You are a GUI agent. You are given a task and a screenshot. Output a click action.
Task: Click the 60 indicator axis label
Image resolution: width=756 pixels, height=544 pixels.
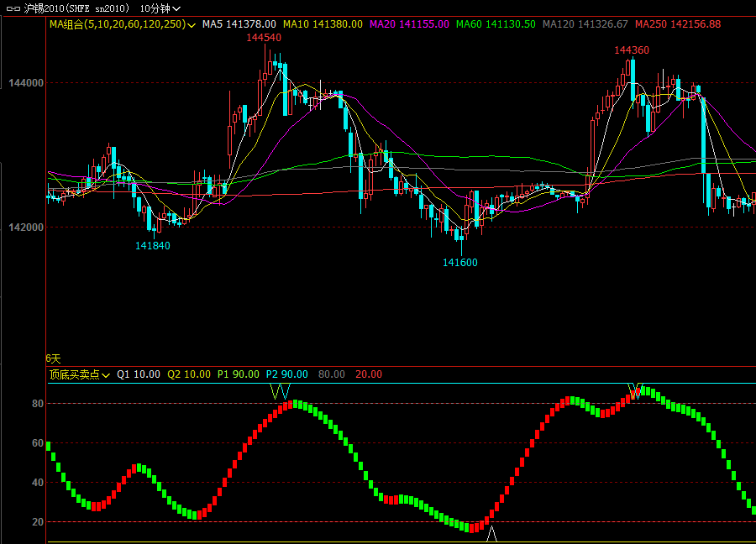pyautogui.click(x=38, y=442)
